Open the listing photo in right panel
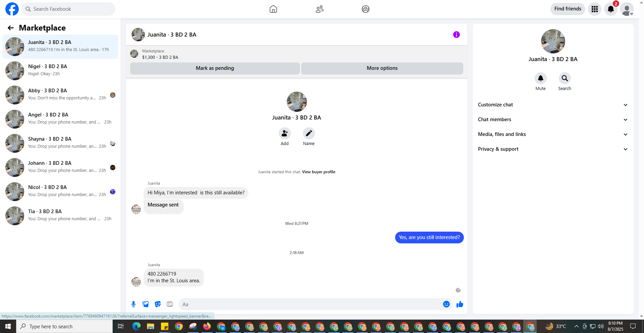This screenshot has height=333, width=644. click(553, 41)
